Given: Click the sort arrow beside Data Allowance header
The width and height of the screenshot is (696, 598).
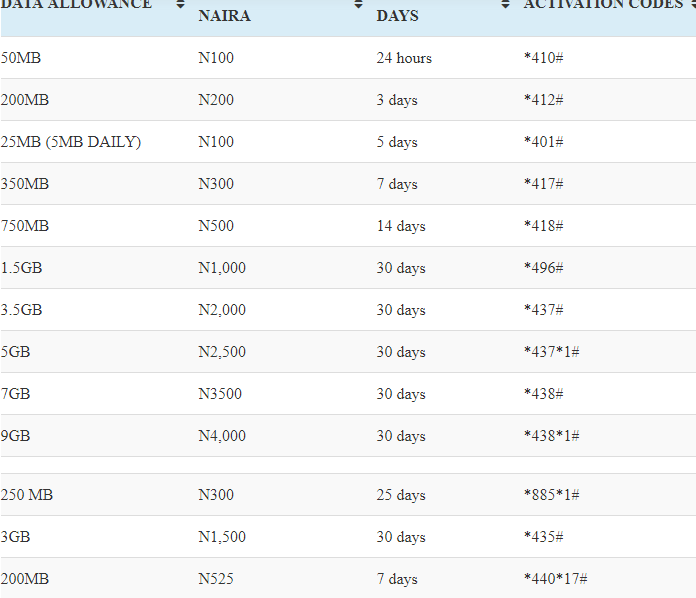Looking at the screenshot, I should 180,5.
